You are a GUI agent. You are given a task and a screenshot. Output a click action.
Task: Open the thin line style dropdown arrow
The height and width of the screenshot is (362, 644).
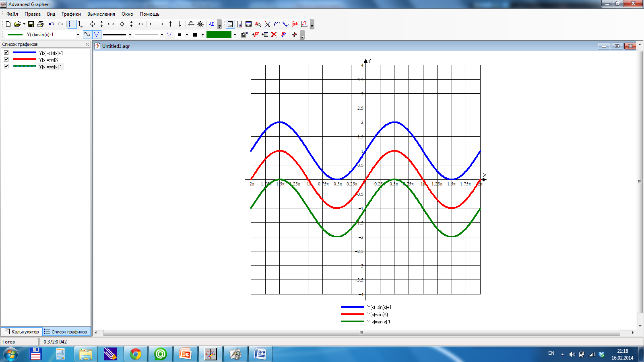pos(162,35)
